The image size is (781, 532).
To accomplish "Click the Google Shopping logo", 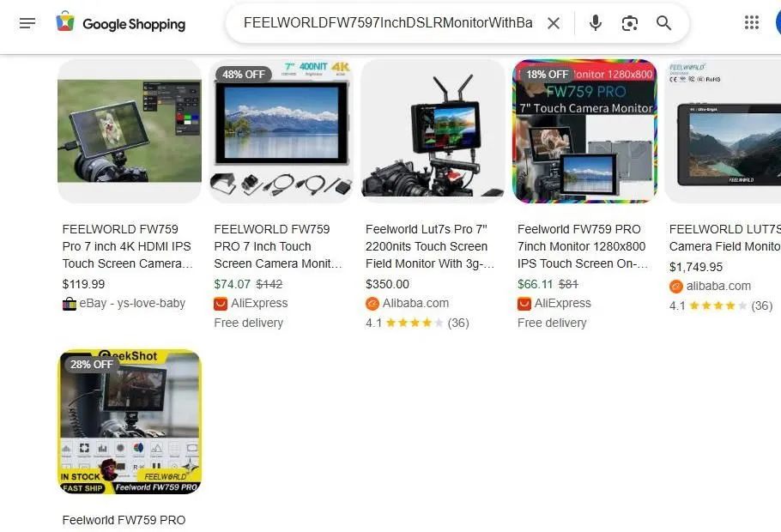I will 120,23.
